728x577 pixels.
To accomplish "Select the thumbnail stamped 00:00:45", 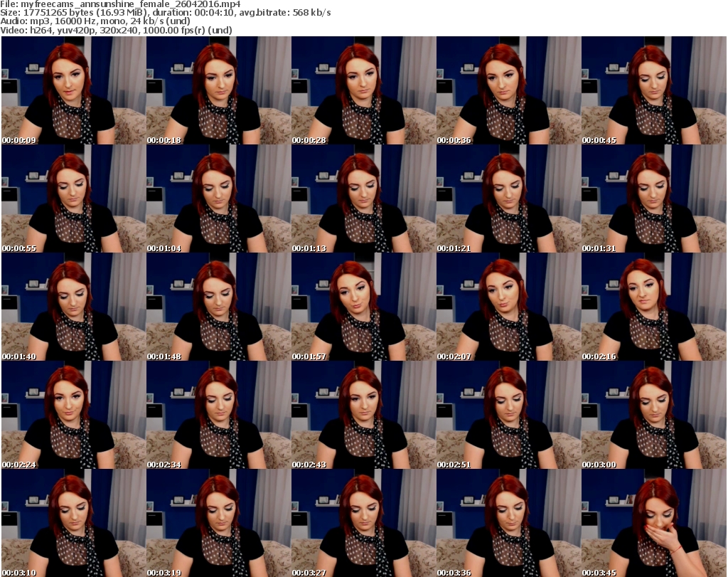I will (654, 90).
